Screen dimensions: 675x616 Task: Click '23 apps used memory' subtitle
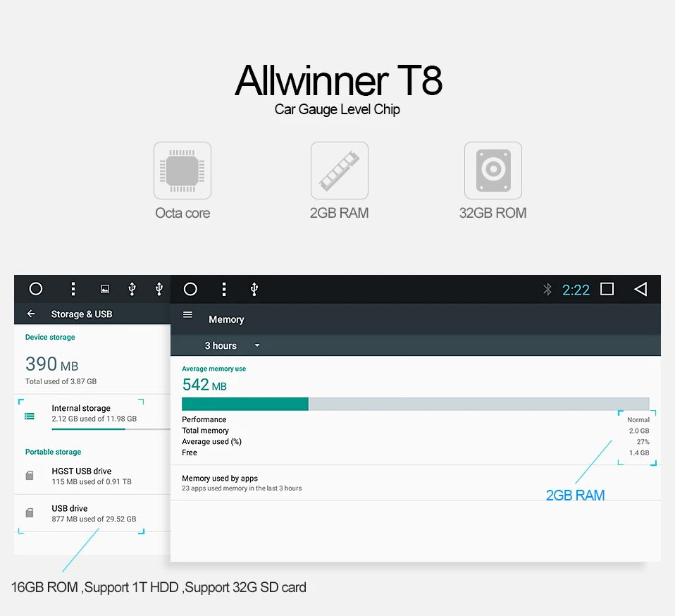pos(242,488)
